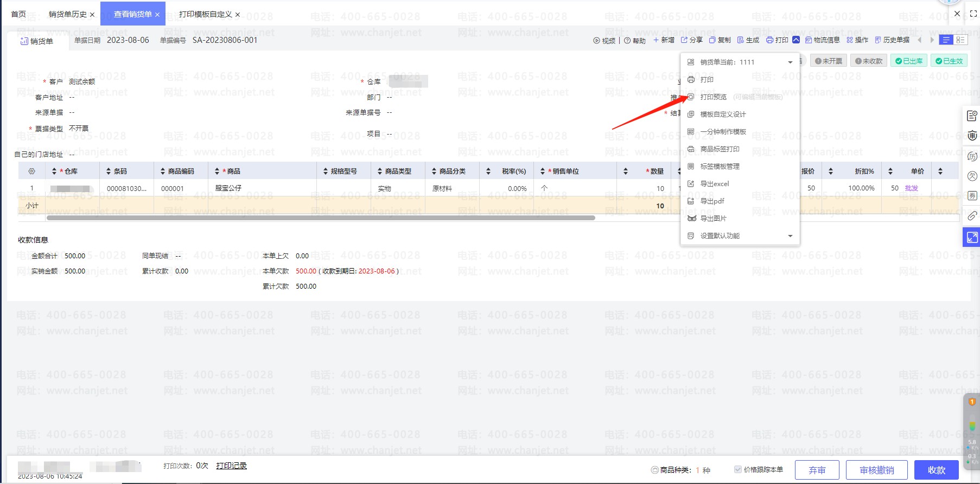Open the table column settings gear
Image resolution: width=980 pixels, height=484 pixels.
pyautogui.click(x=31, y=171)
